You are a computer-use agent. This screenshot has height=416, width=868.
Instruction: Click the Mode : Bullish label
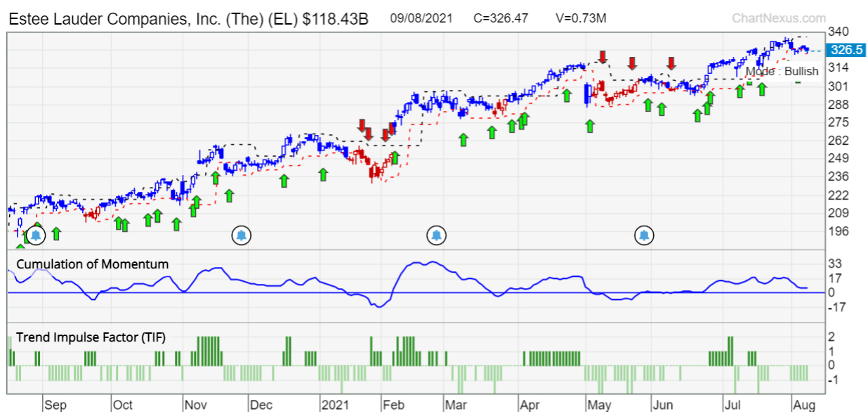click(x=782, y=71)
